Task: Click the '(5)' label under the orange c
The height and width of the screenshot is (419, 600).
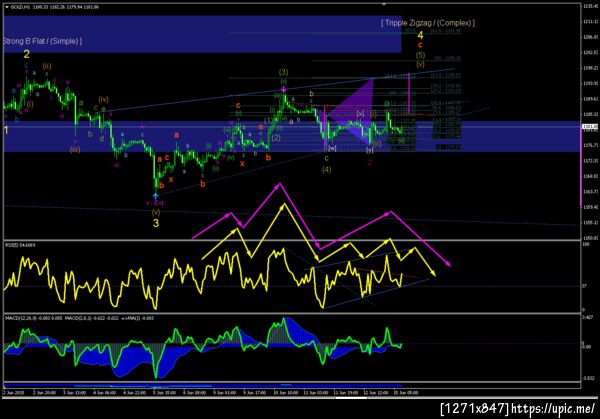Action: pos(420,55)
